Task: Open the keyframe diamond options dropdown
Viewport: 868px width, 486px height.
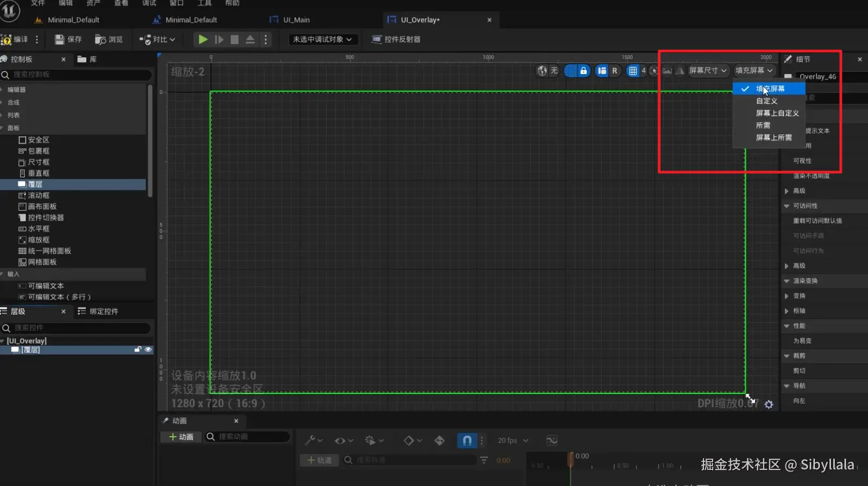Action: tap(412, 440)
